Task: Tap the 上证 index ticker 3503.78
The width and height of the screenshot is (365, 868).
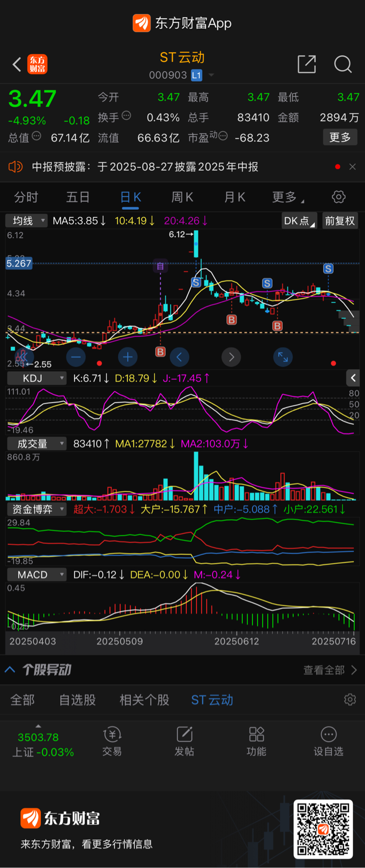Action: pos(38,738)
